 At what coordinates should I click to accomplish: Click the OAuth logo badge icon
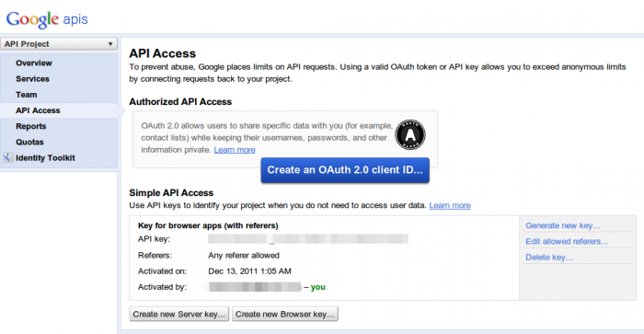(x=410, y=134)
